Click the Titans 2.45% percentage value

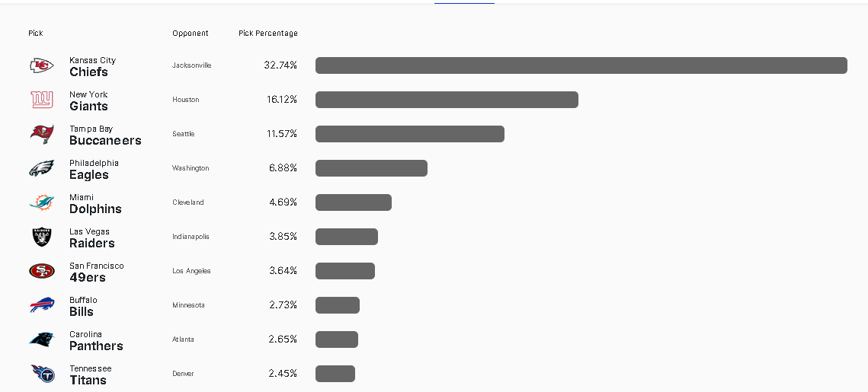283,374
